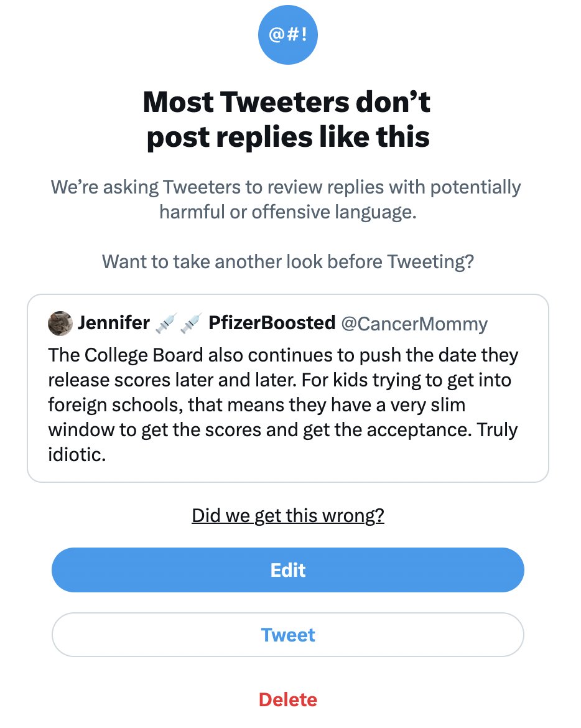Choose Edit to revise the reply

coord(288,570)
